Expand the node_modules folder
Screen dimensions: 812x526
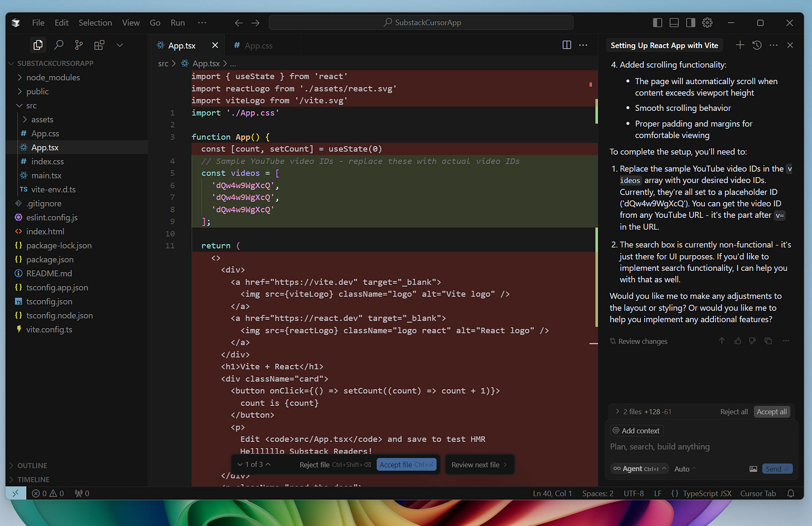(x=53, y=77)
